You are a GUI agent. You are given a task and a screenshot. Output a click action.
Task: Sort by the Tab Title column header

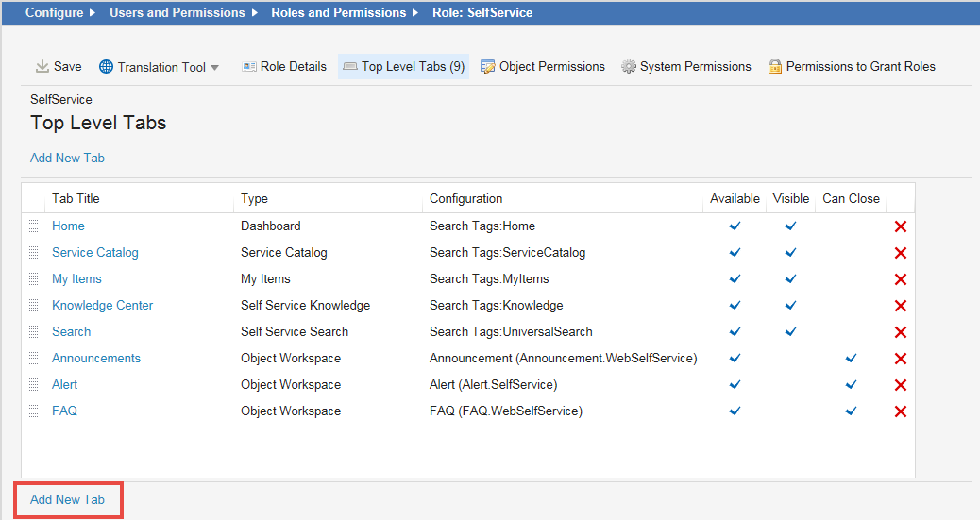pyautogui.click(x=76, y=199)
